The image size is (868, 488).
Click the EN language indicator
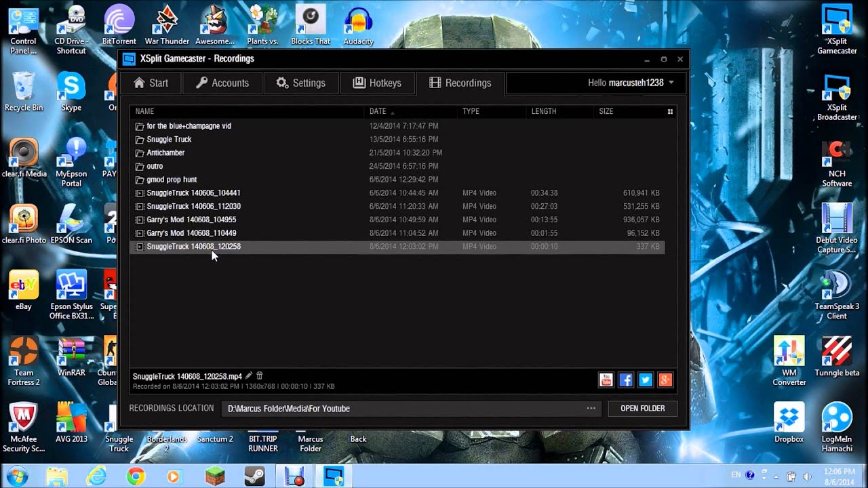pos(736,476)
